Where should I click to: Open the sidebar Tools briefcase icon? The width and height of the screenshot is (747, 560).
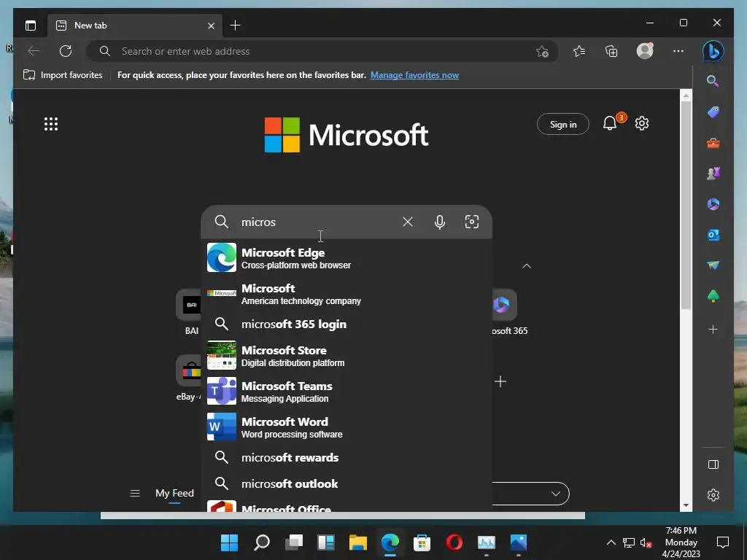tap(713, 143)
